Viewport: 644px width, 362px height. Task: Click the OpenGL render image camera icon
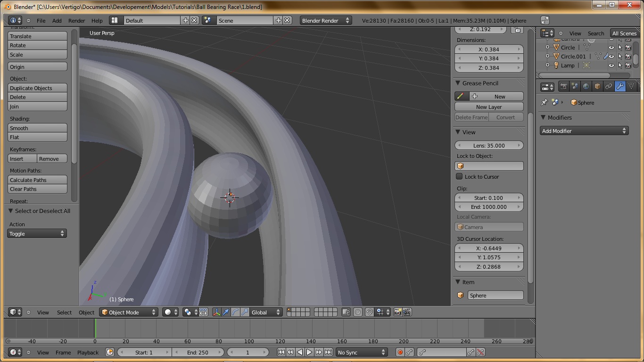[x=397, y=312]
